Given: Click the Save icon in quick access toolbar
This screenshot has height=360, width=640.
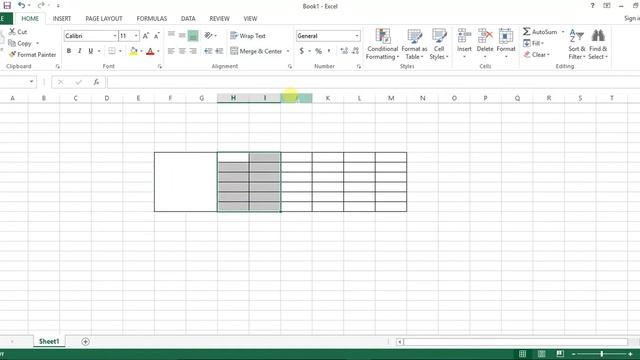Looking at the screenshot, I should [7, 5].
